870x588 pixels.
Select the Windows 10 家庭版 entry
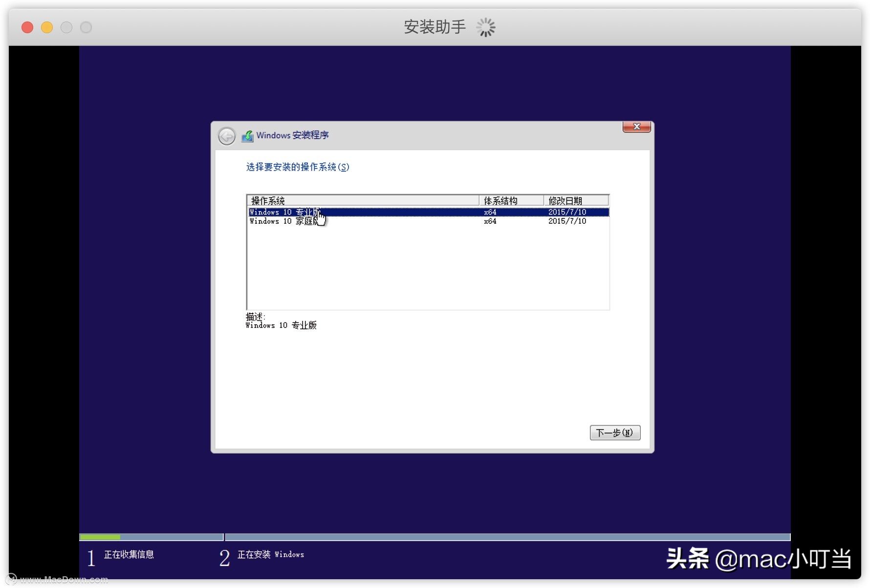pyautogui.click(x=283, y=221)
